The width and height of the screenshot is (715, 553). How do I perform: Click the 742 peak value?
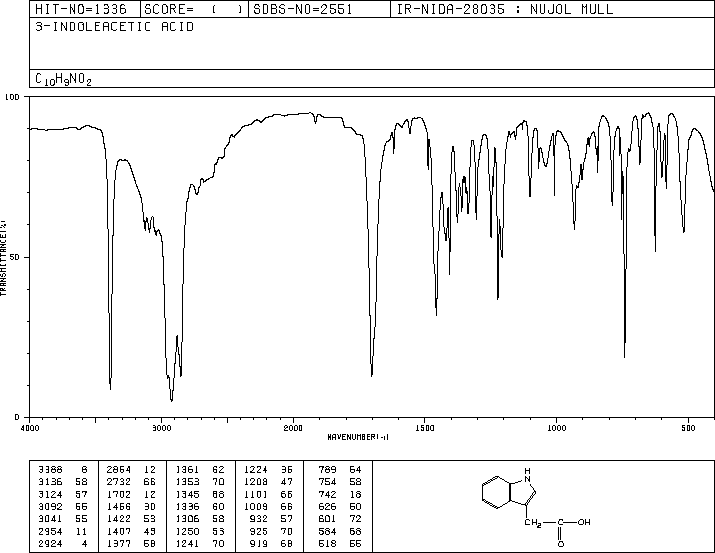tap(327, 494)
